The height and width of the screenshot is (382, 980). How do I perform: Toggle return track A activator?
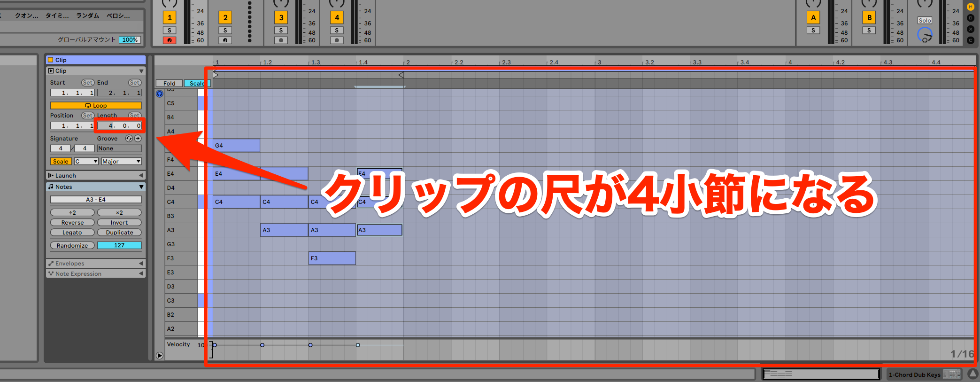coord(813,18)
